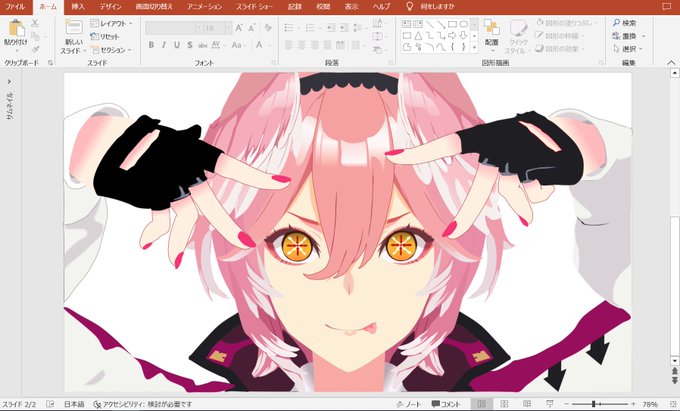The height and width of the screenshot is (411, 680).
Task: Select the oval shape in shapes gallery
Action: click(464, 24)
